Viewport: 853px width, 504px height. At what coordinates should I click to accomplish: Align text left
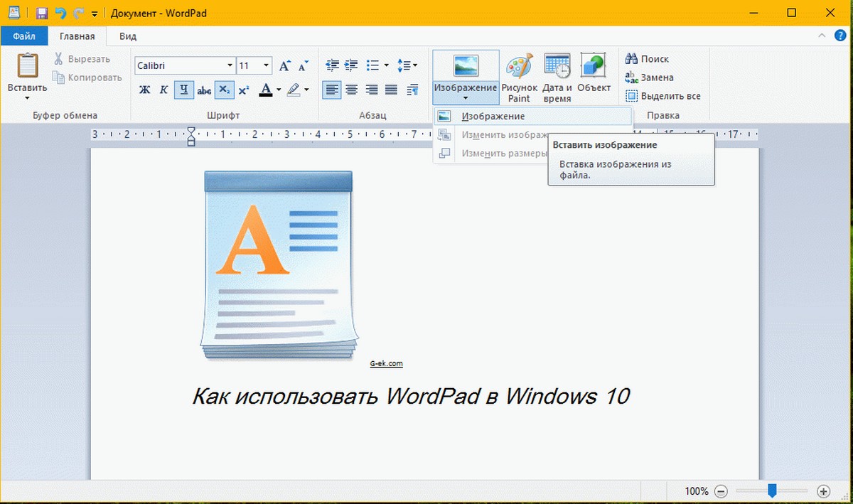coord(331,90)
